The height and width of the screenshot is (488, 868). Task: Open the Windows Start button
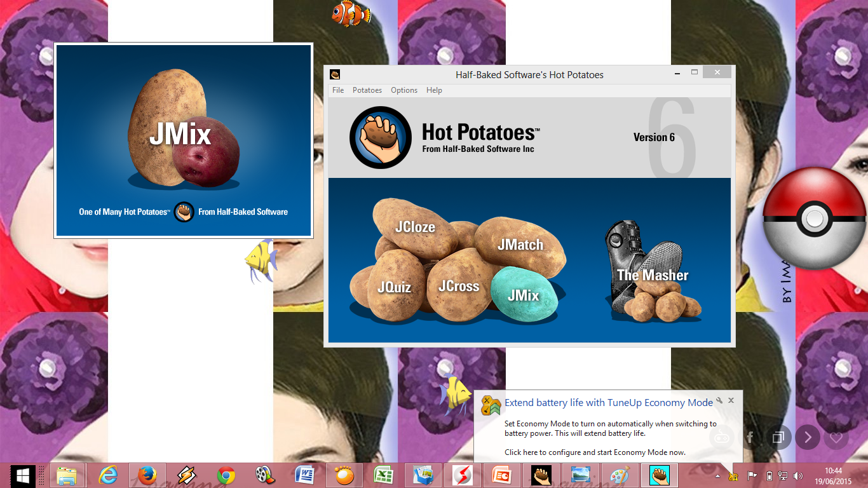click(x=23, y=475)
